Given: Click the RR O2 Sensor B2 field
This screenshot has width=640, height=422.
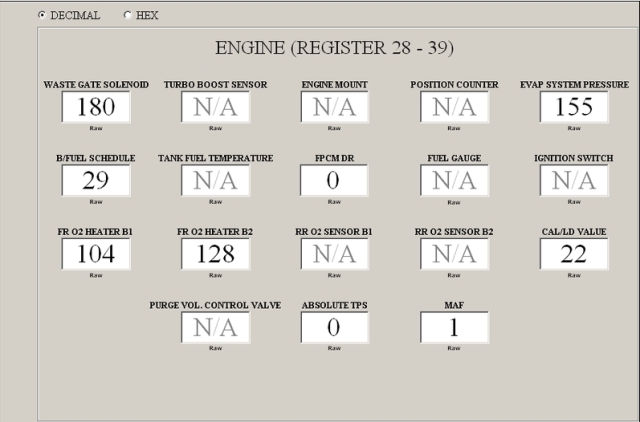Looking at the screenshot, I should coord(454,254).
